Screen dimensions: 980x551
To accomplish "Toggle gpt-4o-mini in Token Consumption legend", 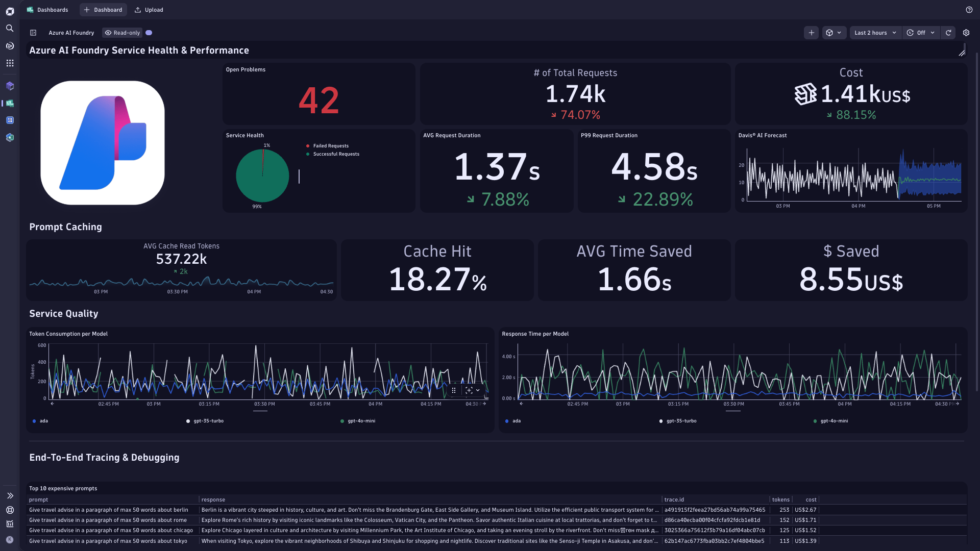I will [358, 421].
